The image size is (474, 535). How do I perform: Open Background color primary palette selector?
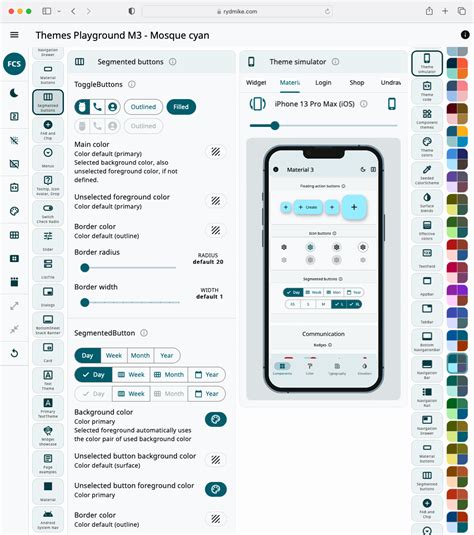tap(215, 419)
